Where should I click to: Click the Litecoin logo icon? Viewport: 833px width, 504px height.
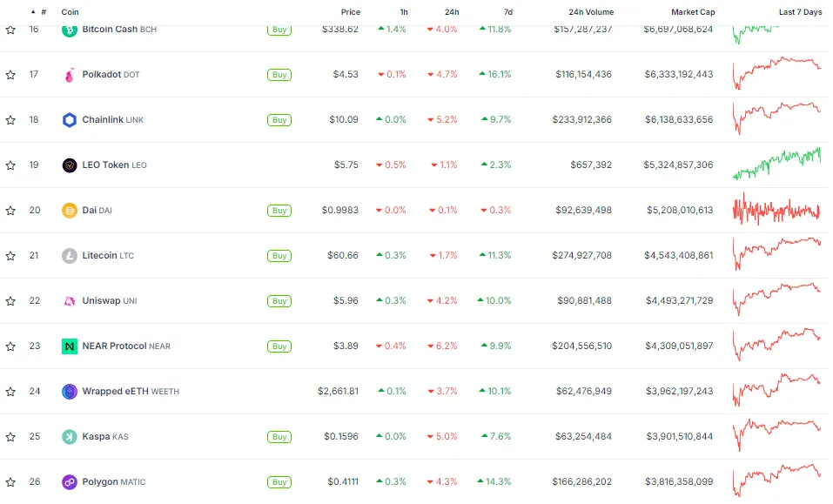point(70,256)
